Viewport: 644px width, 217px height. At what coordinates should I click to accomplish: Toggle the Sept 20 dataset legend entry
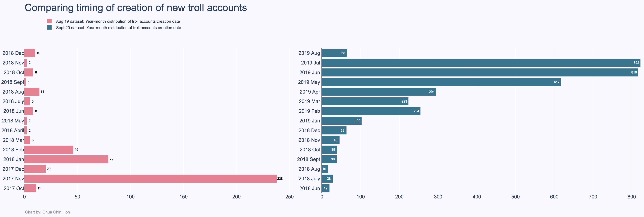119,28
